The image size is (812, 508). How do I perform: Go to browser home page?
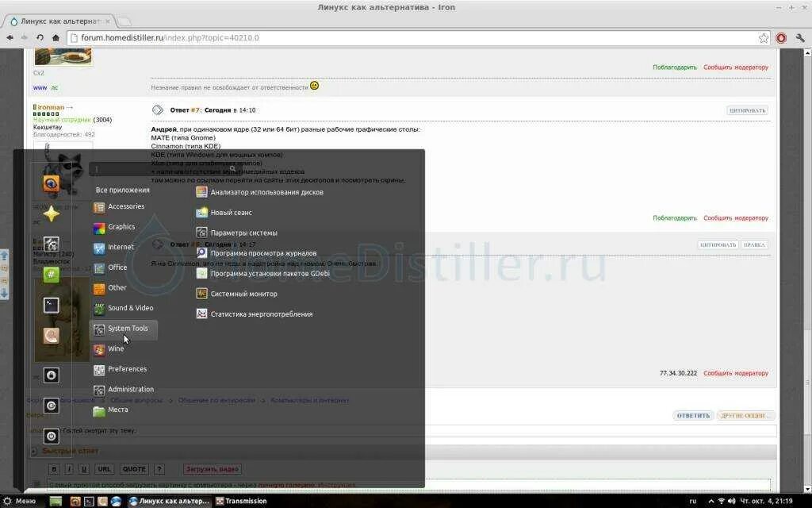pos(56,38)
